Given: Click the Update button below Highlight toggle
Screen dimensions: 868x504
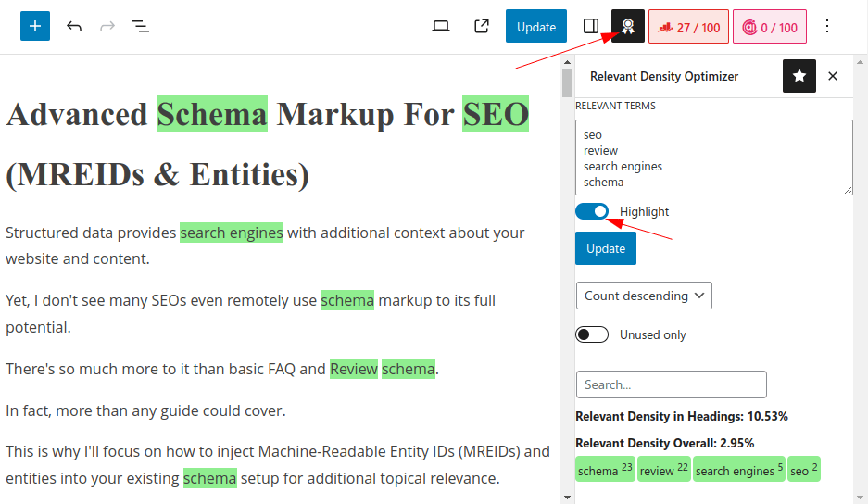Looking at the screenshot, I should point(606,248).
